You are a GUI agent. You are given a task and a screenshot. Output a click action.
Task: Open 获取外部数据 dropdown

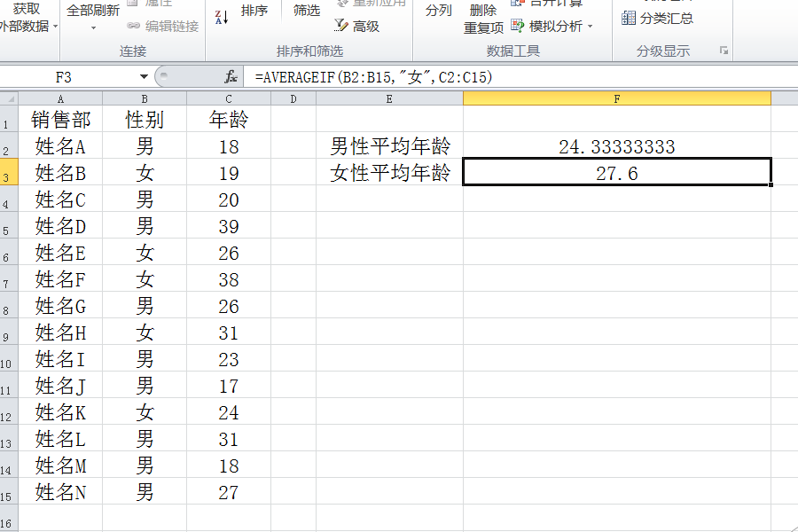tap(28, 18)
